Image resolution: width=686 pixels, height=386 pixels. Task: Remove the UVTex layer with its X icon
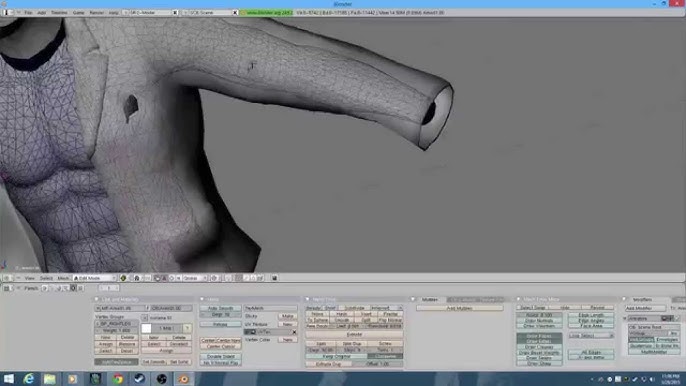click(x=294, y=332)
